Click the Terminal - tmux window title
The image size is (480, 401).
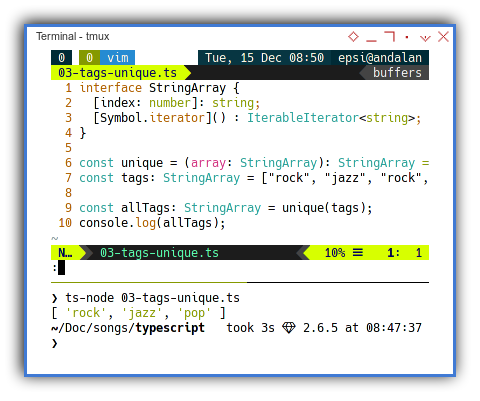(x=73, y=36)
